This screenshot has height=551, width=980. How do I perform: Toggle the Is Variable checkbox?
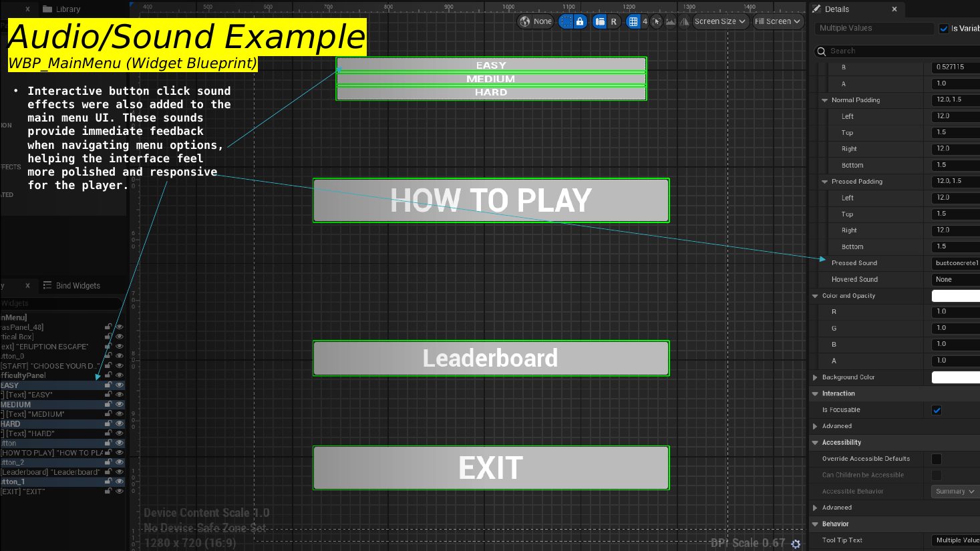[944, 29]
